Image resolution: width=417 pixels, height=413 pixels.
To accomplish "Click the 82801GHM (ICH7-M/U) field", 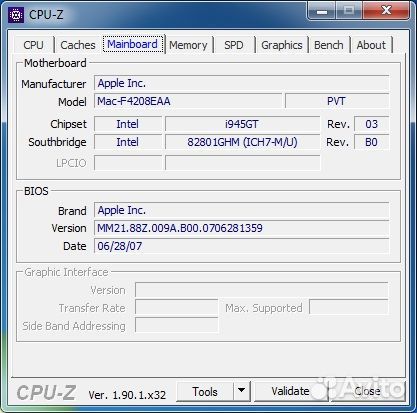I will point(242,142).
